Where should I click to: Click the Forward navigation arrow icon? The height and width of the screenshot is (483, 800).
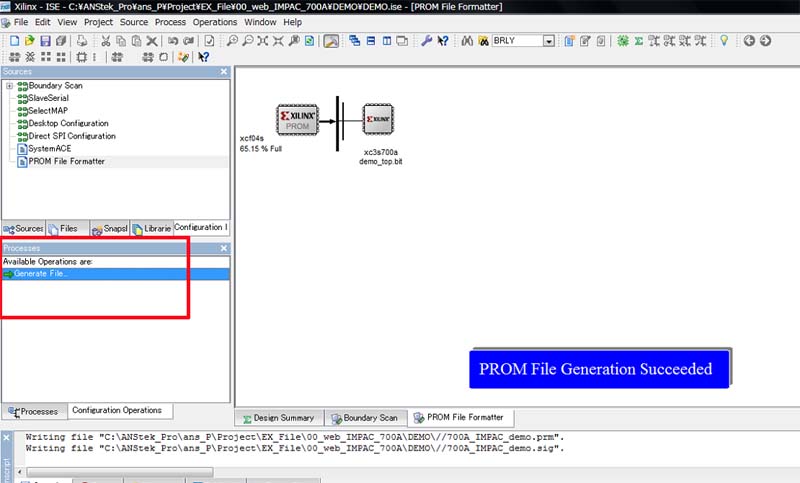point(765,41)
